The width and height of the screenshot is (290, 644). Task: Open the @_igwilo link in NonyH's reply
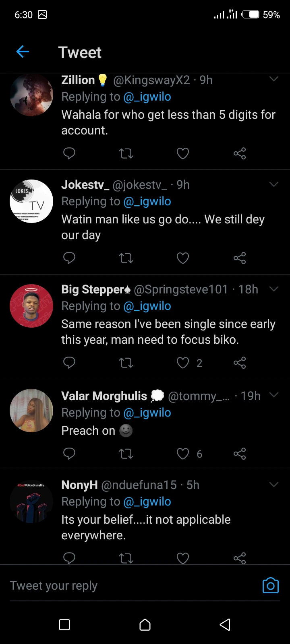tap(147, 502)
